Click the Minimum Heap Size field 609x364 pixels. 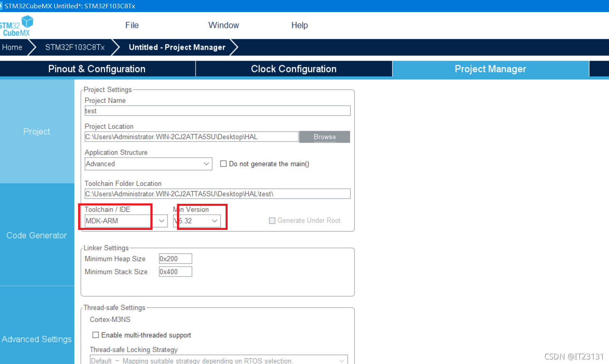(x=175, y=259)
